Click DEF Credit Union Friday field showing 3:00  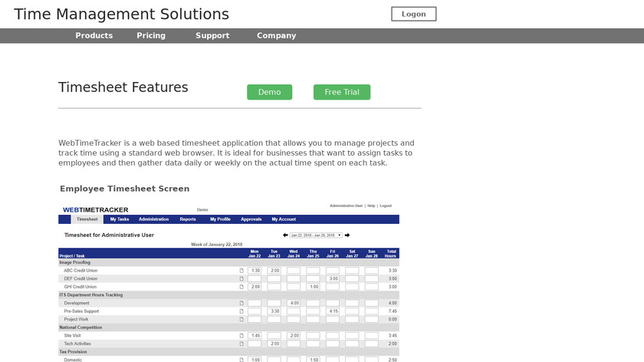(333, 278)
